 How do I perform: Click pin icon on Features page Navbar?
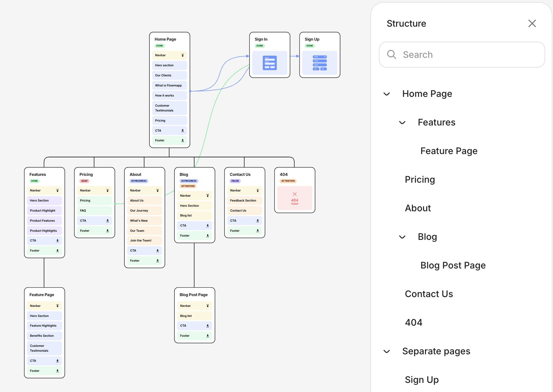[x=58, y=191]
